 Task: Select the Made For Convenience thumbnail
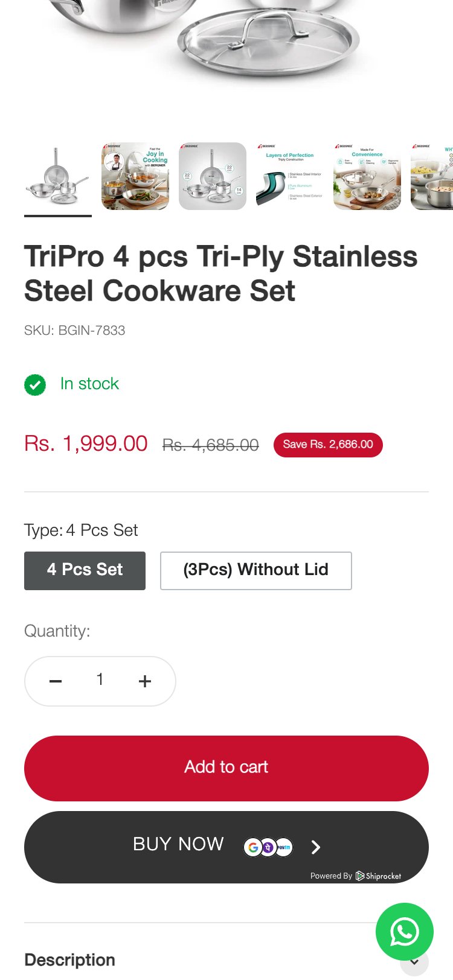coord(367,176)
